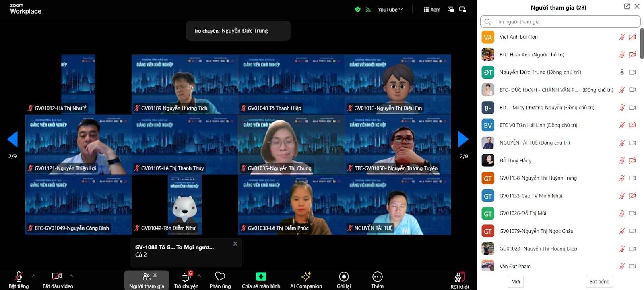
Task: Click the Chia sẻ màn hình share icon
Action: point(261,277)
